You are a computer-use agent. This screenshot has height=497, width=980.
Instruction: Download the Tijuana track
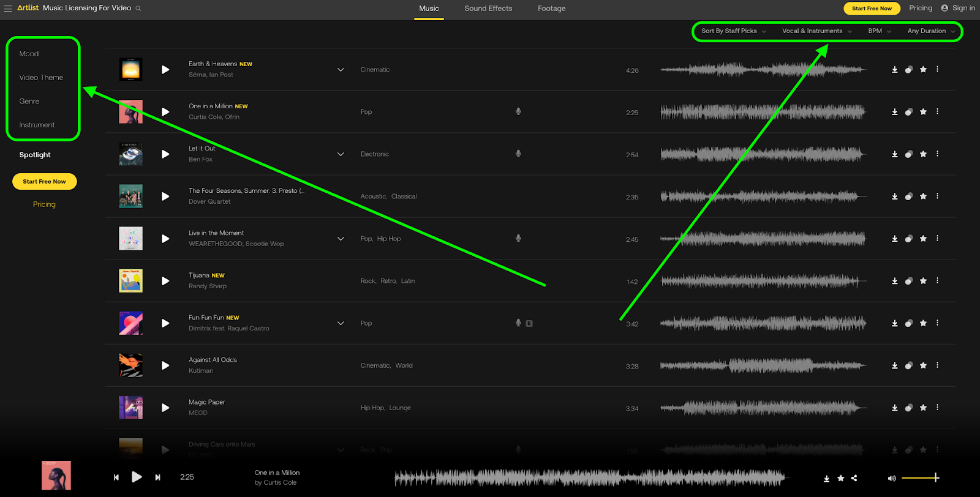[895, 281]
